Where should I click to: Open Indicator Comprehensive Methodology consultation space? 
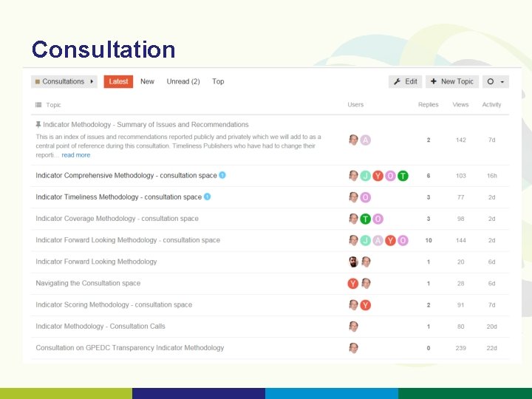126,175
